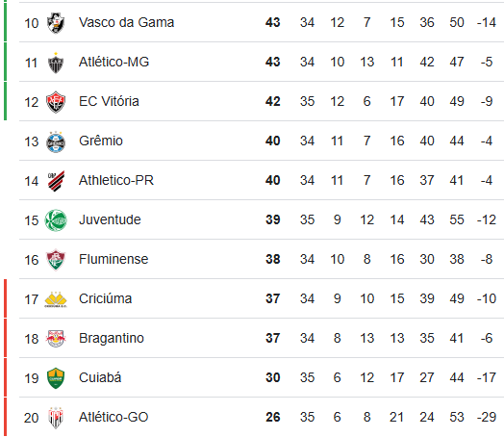Screen dimensions: 504x437
Task: Click the Atlético-MG club crest
Action: [56, 63]
